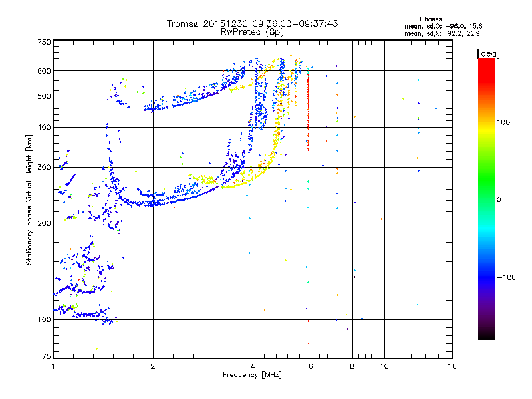
Task: Click y-axis tick label '750'
Action: (x=44, y=42)
